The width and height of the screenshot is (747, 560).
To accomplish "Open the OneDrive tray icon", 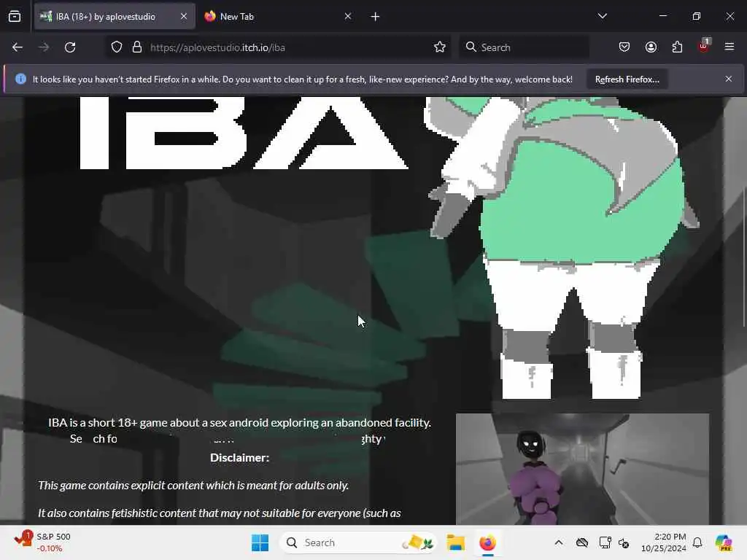I will (582, 542).
